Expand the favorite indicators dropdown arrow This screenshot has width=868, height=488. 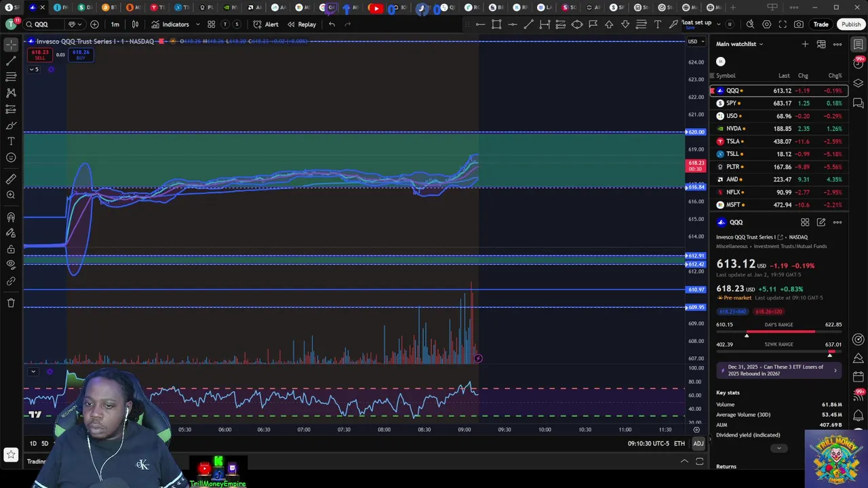pyautogui.click(x=197, y=24)
